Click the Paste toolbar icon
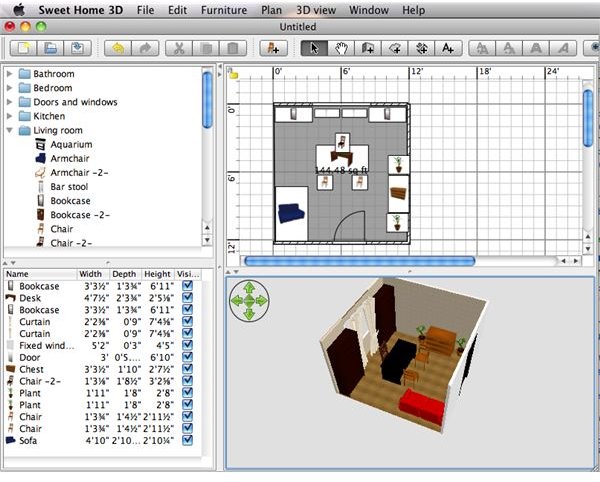600x482 pixels. [233, 48]
